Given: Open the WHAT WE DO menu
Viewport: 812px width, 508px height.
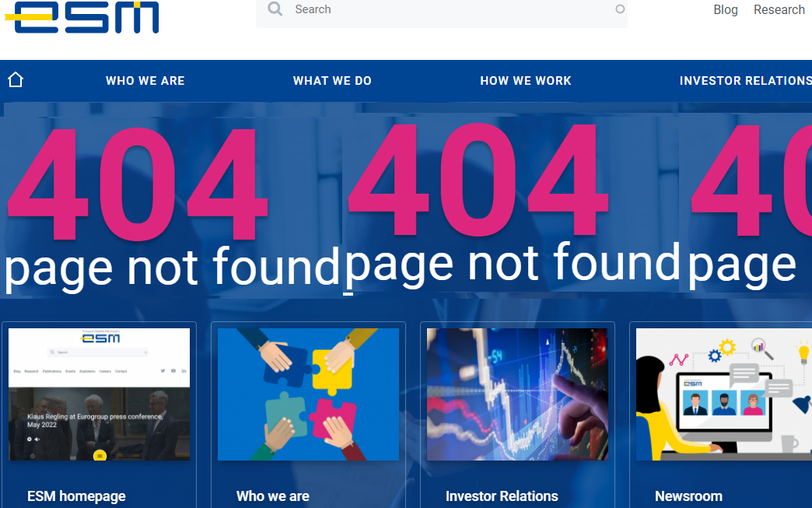Looking at the screenshot, I should click(332, 81).
